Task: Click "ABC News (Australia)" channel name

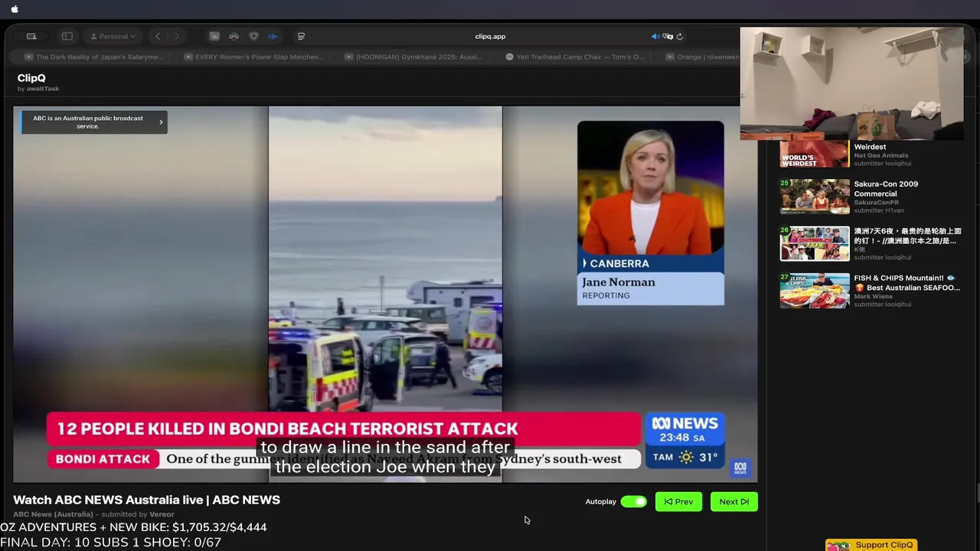Action: coord(53,514)
